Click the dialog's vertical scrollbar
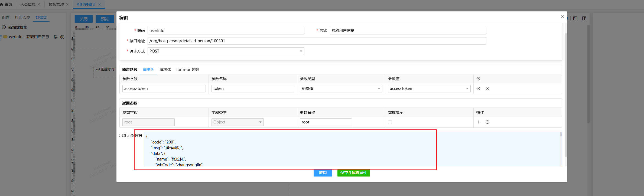The height and width of the screenshot is (196, 644). click(x=566, y=95)
